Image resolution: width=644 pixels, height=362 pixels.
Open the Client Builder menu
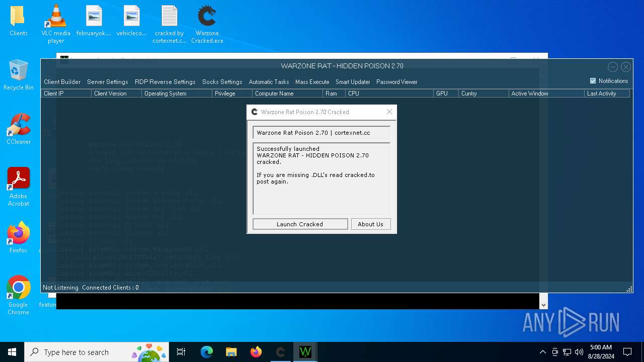pyautogui.click(x=62, y=82)
